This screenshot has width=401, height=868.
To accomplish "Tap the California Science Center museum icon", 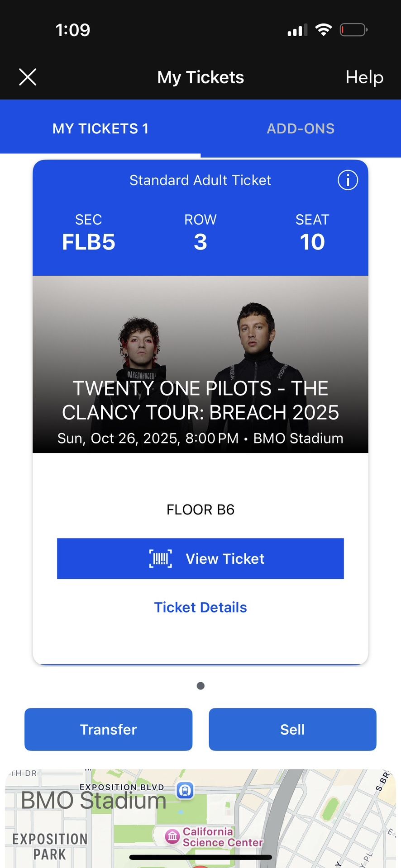I will [172, 836].
